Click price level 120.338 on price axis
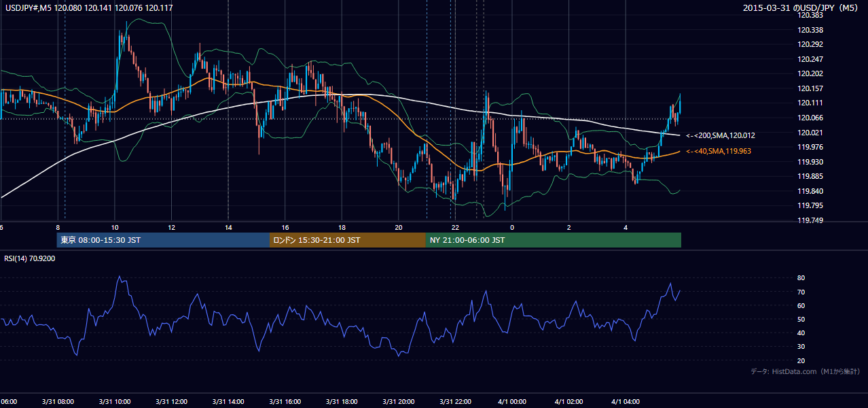This screenshot has width=868, height=408. tap(810, 30)
